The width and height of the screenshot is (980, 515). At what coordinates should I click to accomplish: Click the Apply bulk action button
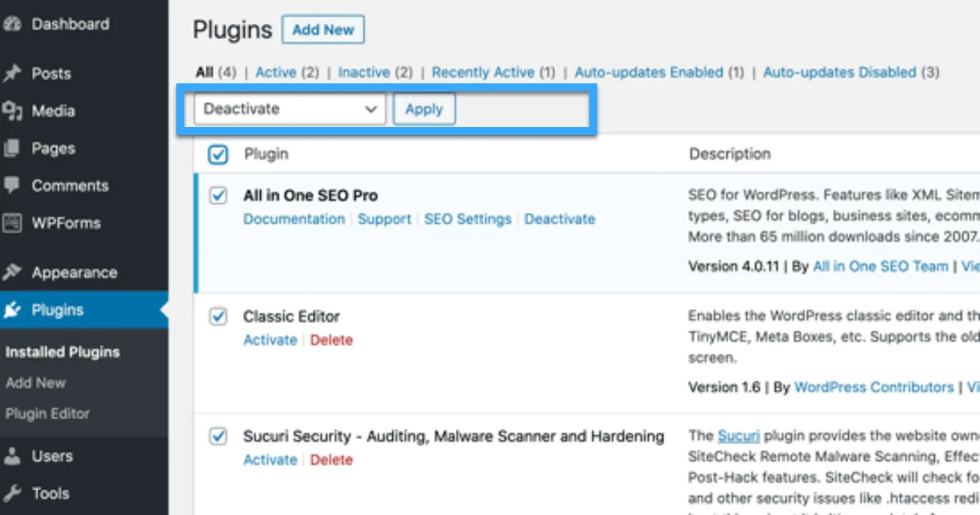click(424, 110)
